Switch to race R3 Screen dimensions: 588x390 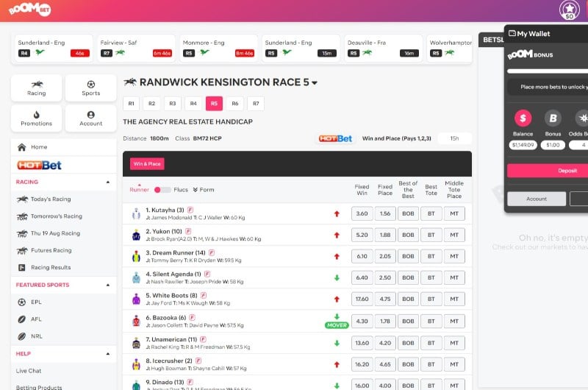(173, 104)
